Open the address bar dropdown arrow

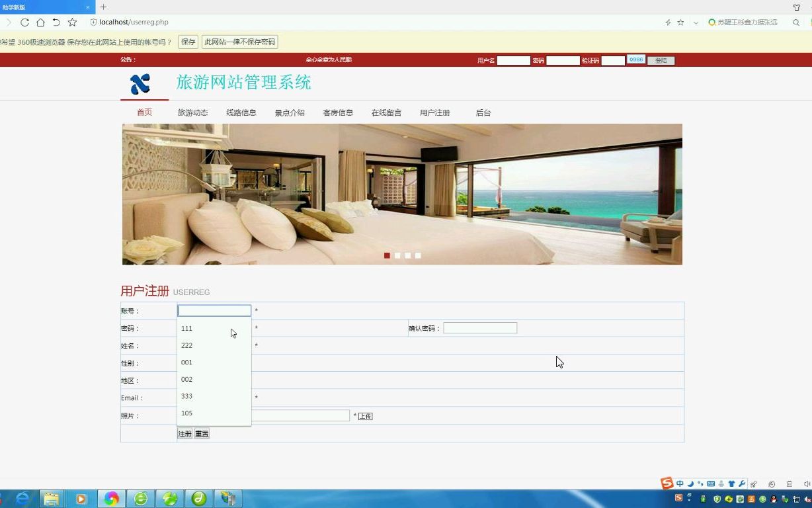click(696, 22)
